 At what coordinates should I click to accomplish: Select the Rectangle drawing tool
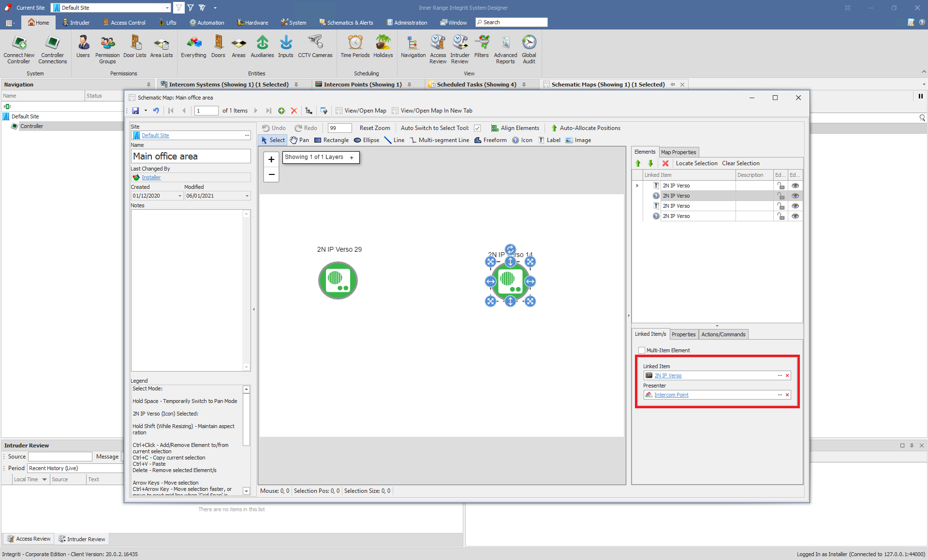[331, 140]
